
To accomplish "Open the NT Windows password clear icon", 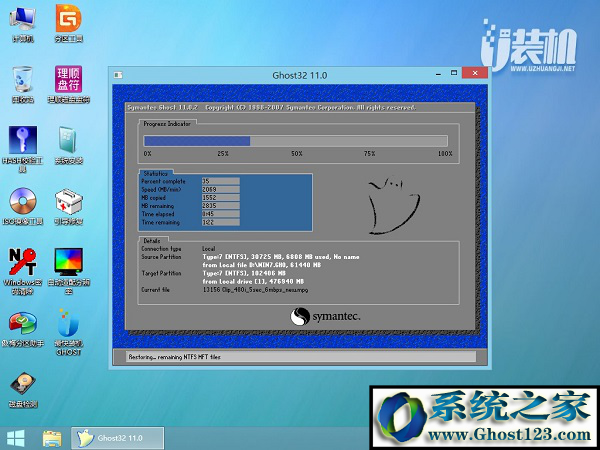I will point(23,272).
